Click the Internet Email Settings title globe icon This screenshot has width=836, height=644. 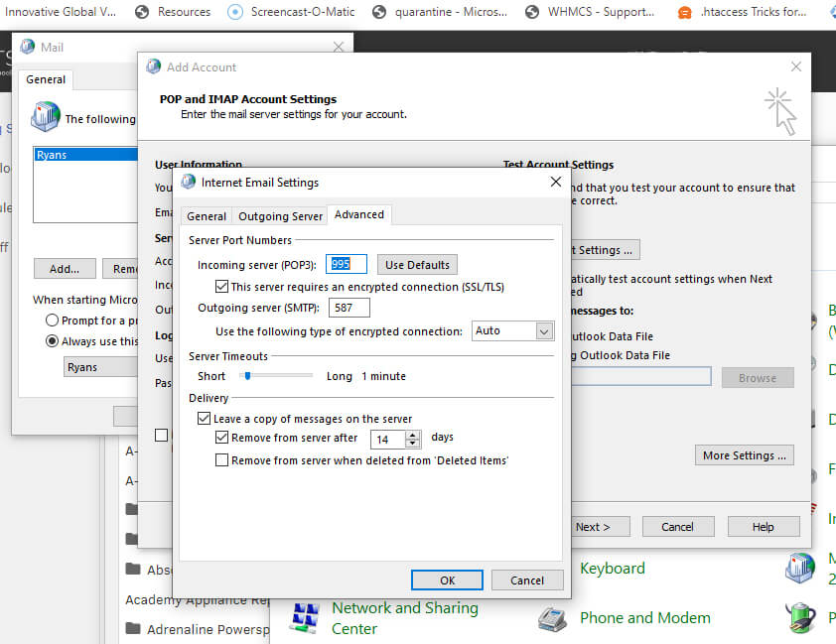pyautogui.click(x=189, y=183)
